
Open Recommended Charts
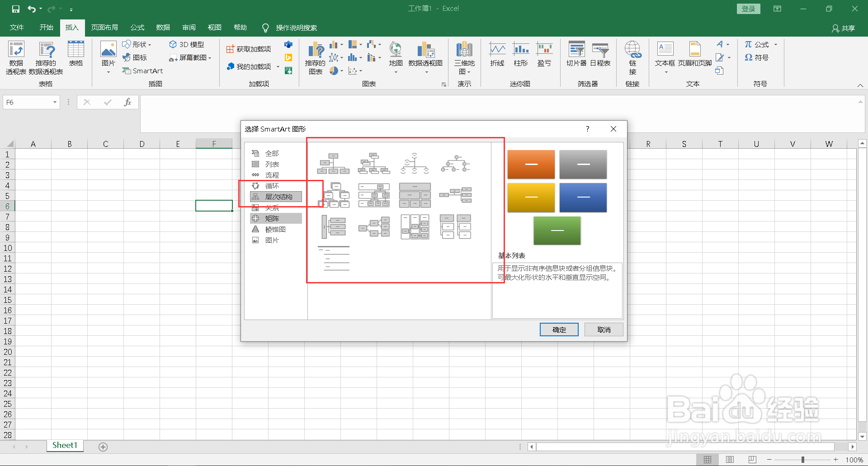click(x=315, y=58)
